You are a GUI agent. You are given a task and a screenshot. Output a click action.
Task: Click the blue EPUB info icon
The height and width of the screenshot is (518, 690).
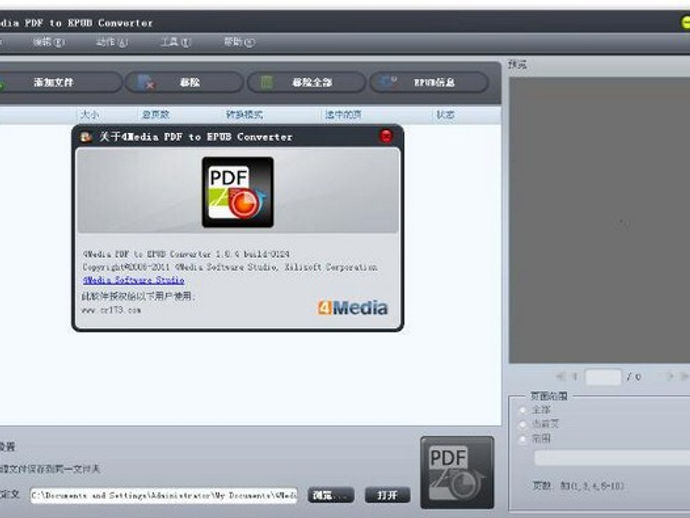coord(388,81)
